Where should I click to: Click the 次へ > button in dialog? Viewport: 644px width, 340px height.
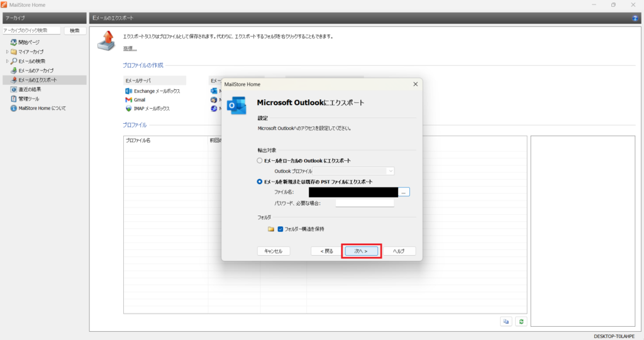click(361, 251)
